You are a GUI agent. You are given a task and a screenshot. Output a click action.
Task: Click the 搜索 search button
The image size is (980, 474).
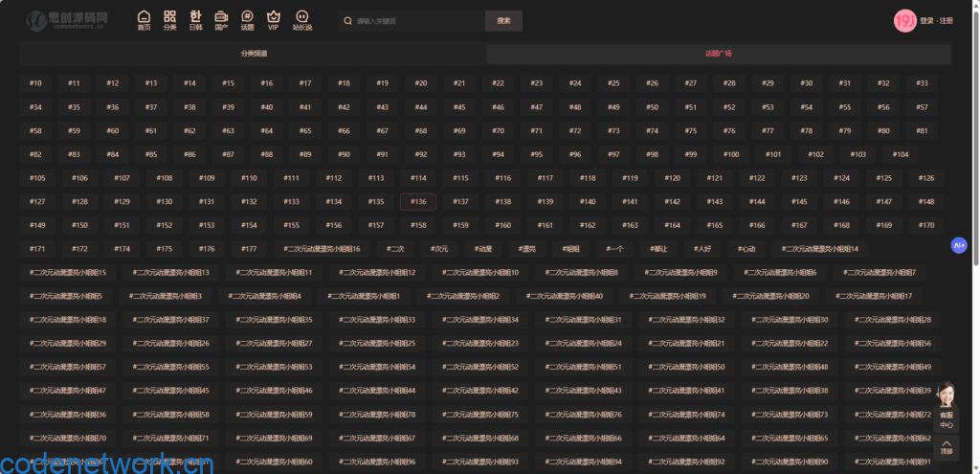(503, 21)
